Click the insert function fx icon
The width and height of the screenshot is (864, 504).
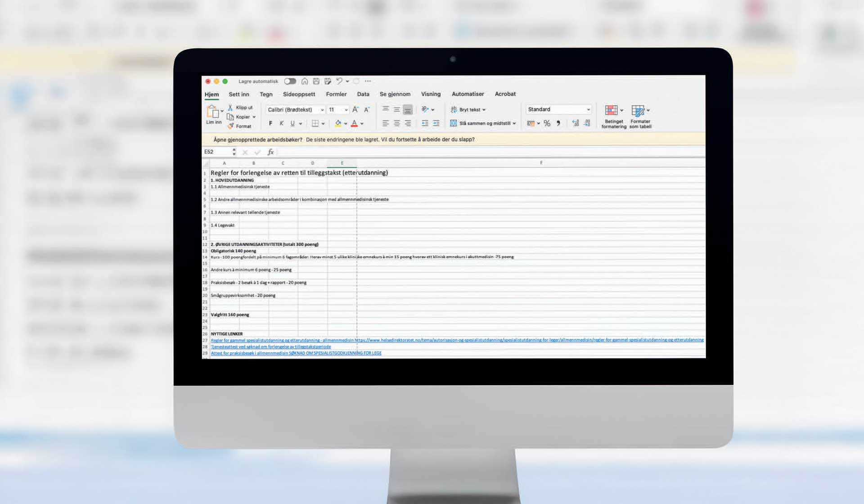coord(270,152)
